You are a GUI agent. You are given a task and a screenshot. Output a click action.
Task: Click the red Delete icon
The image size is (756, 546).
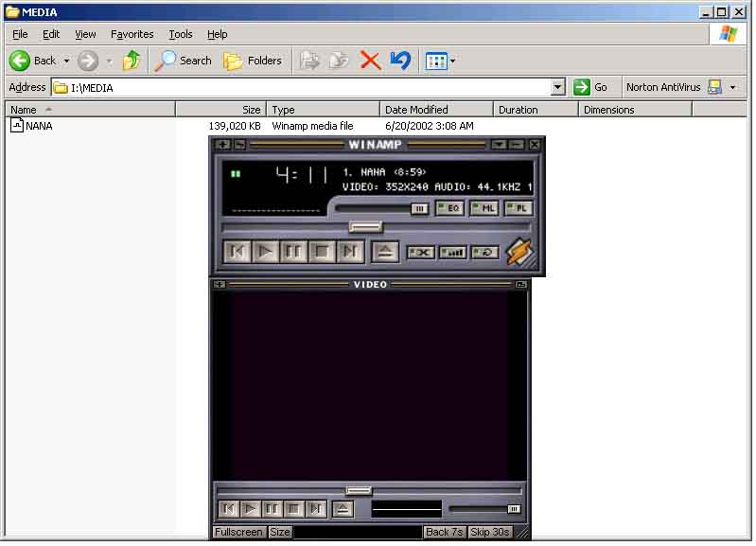coord(370,61)
